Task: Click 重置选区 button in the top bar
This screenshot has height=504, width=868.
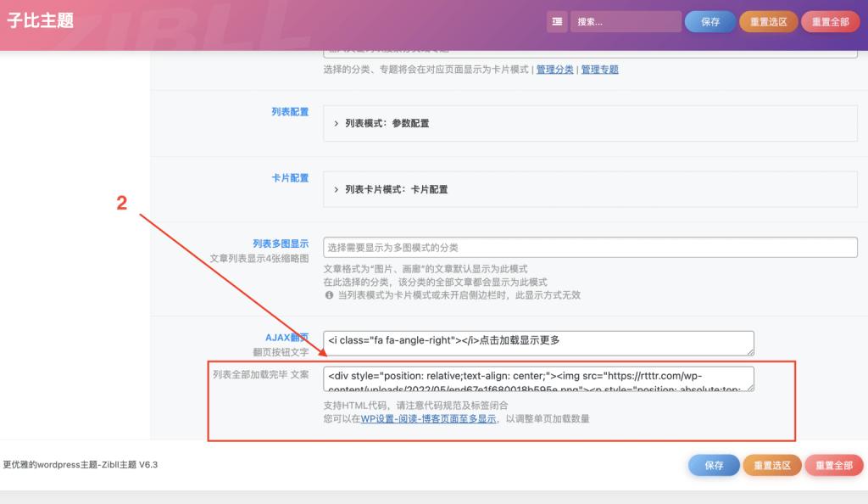Action: [768, 20]
